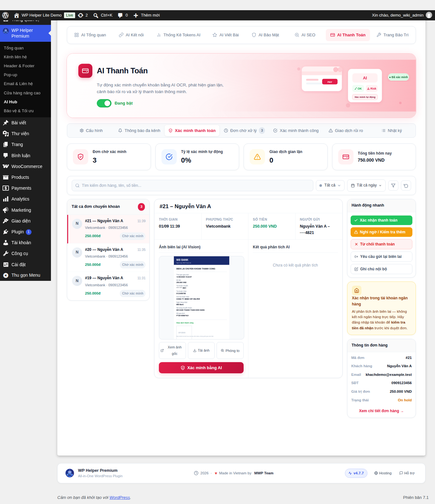Click the house icon in bank confirmation notice
435x504 pixels.
[357, 290]
